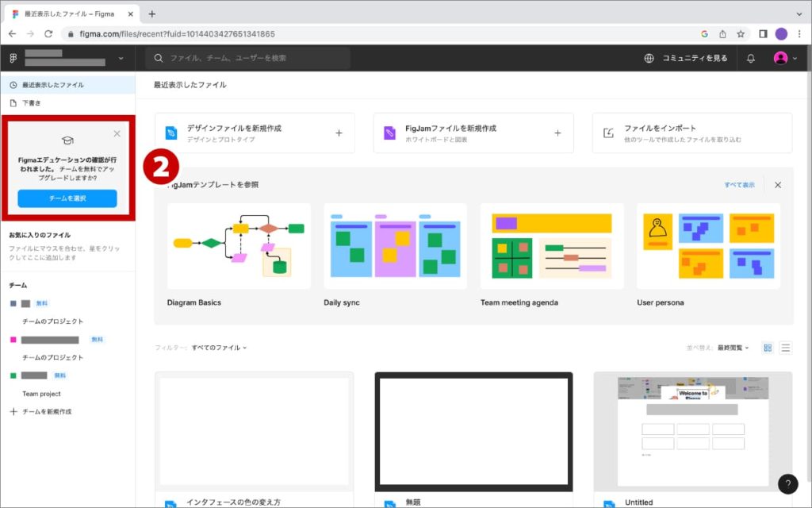Click the site lock icon in address bar
This screenshot has height=508, width=812.
point(71,34)
